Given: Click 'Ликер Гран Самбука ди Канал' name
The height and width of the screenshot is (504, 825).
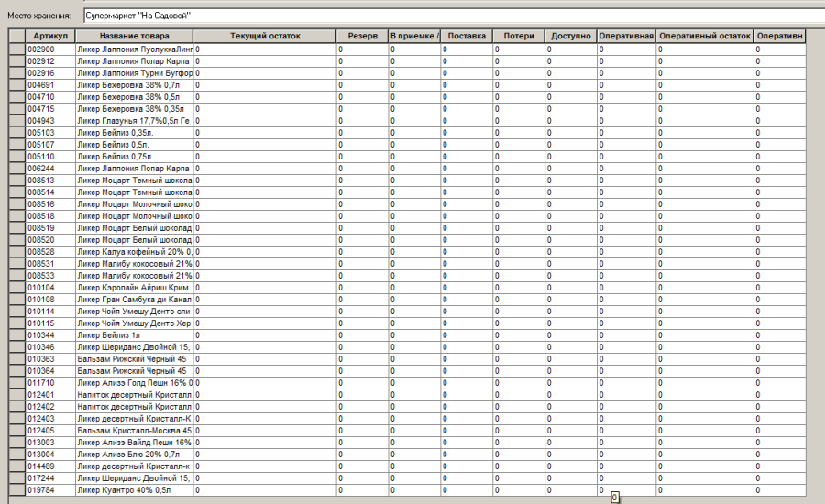Looking at the screenshot, I should 134,300.
